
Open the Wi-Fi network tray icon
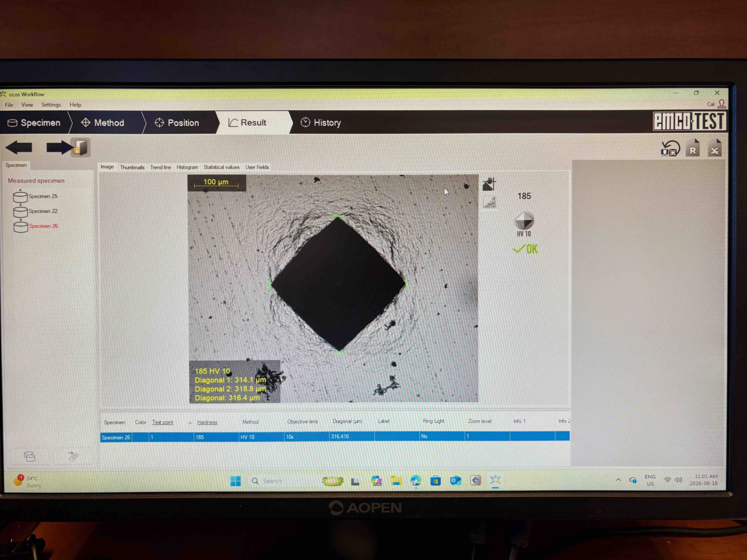667,480
